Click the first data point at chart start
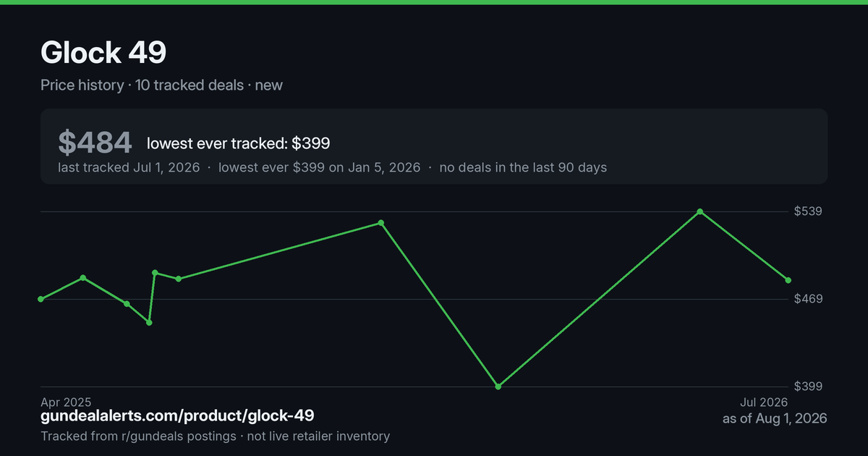The height and width of the screenshot is (456, 868). (41, 299)
